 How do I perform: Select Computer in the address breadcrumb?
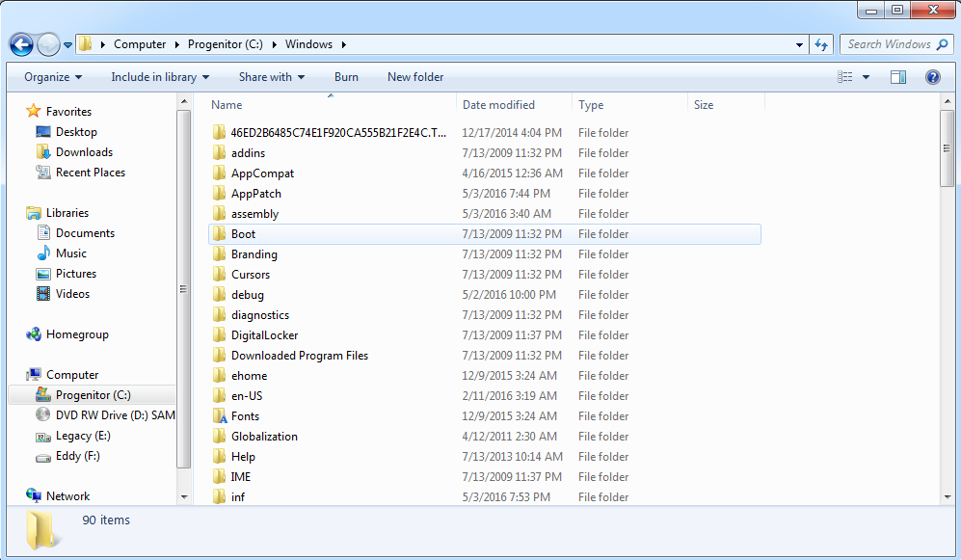(x=140, y=44)
